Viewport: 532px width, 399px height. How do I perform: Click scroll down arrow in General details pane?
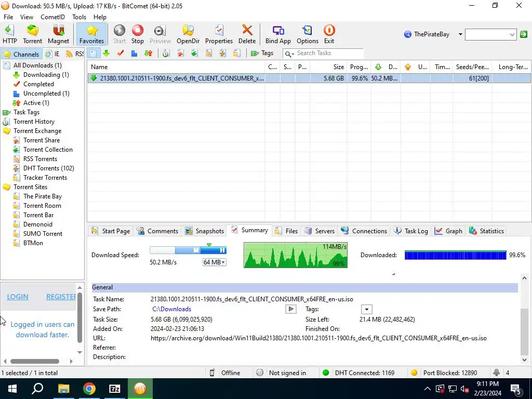[525, 360]
